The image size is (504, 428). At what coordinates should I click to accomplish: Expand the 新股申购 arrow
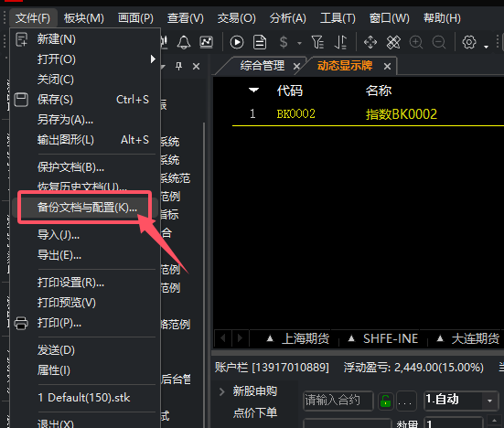(x=221, y=391)
